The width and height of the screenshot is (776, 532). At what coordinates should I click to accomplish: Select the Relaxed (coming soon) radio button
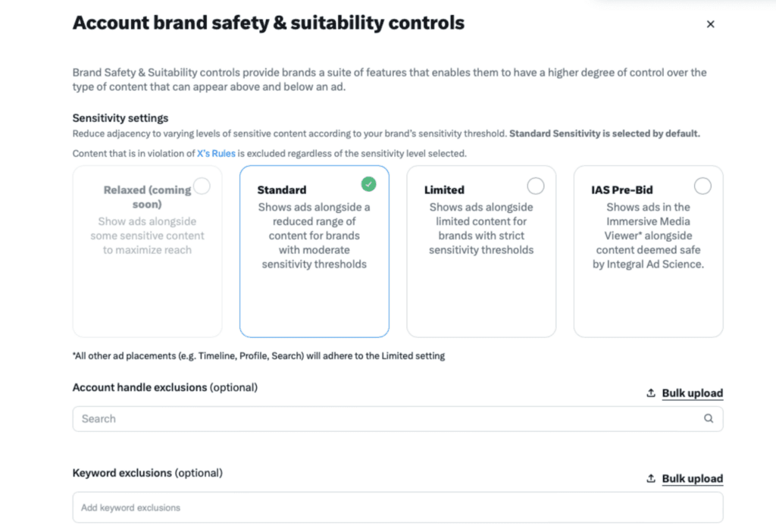point(202,186)
